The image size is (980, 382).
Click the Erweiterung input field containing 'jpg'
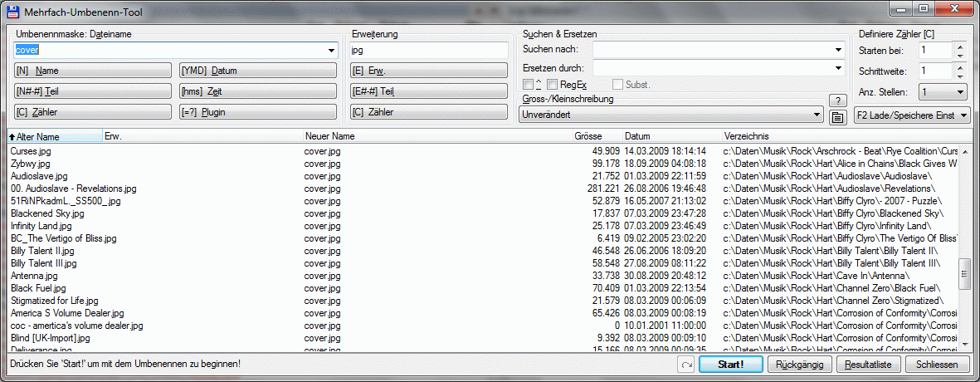point(428,51)
